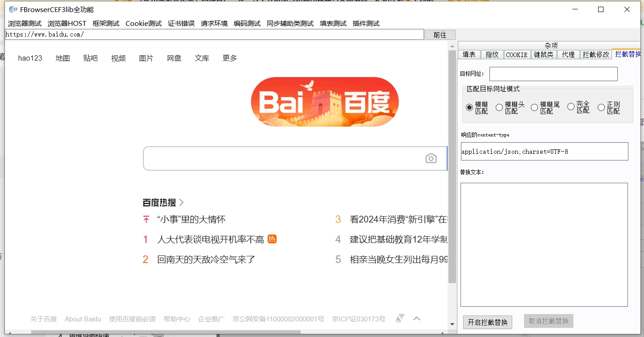644x337 pixels.
Task: Switch to the 指纹 tab
Action: point(492,54)
